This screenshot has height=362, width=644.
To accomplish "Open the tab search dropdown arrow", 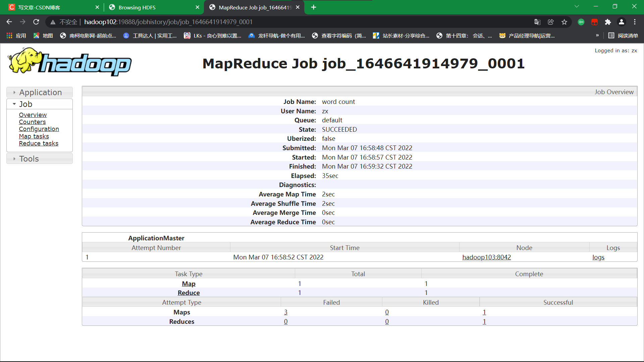I will (577, 6).
